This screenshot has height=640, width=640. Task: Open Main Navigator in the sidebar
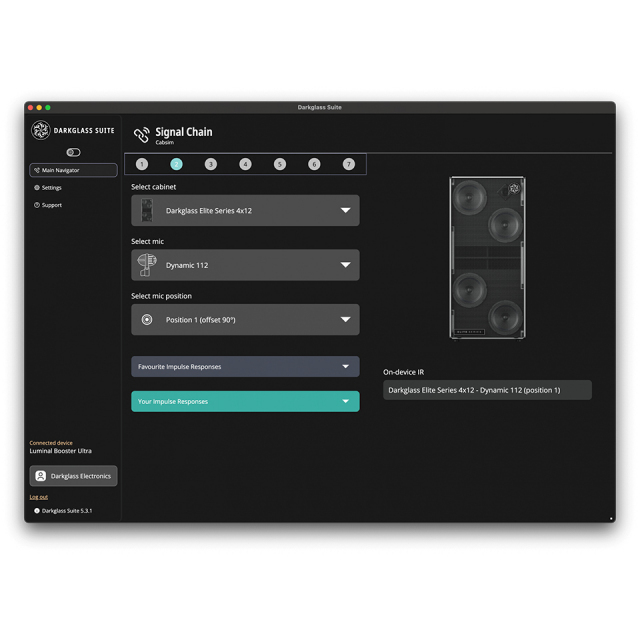point(73,170)
